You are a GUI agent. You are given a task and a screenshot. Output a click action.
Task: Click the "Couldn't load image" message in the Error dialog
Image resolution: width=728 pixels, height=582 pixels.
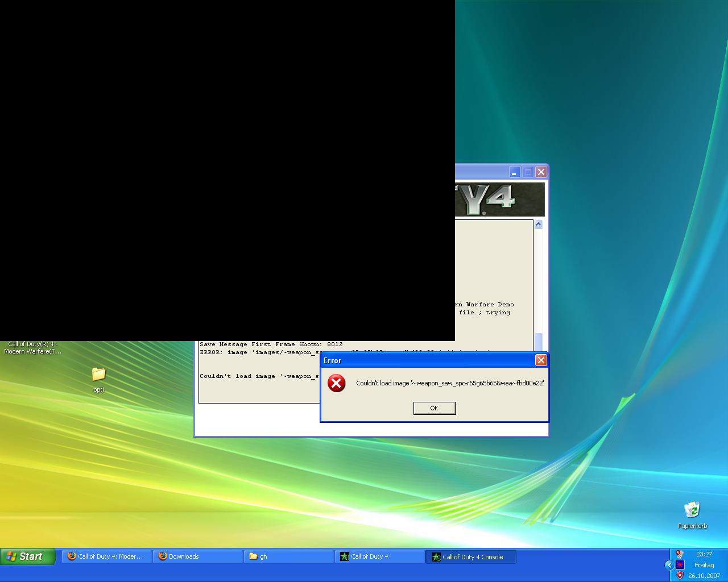pos(450,383)
